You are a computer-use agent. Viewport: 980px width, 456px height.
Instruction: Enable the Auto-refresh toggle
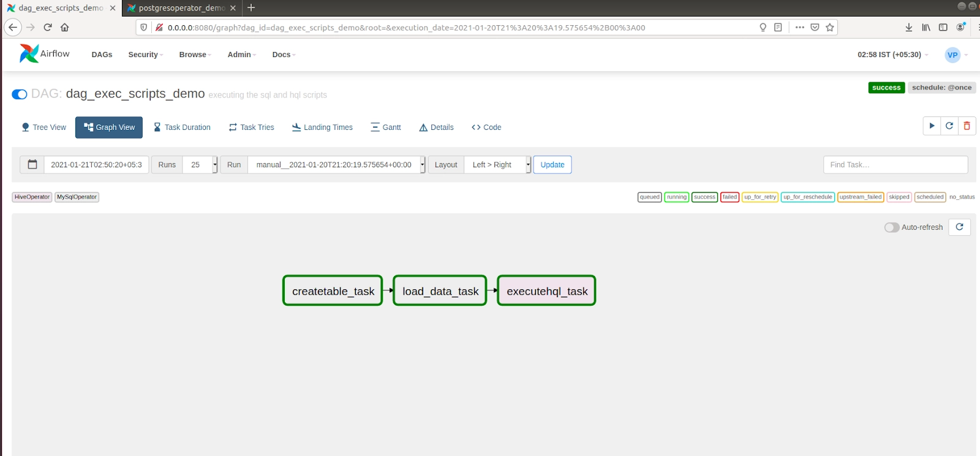click(892, 227)
